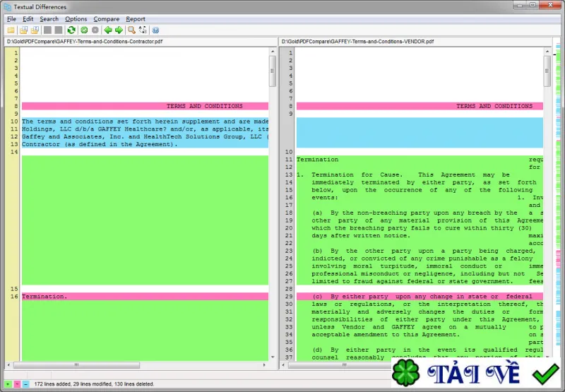Click the A-to-B swap sides icon
Screen dimensions: 565x392
pyautogui.click(x=143, y=30)
